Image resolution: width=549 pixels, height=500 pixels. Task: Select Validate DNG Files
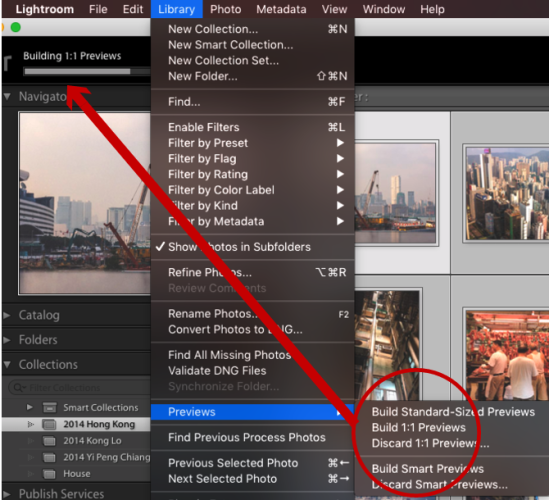coord(252,371)
